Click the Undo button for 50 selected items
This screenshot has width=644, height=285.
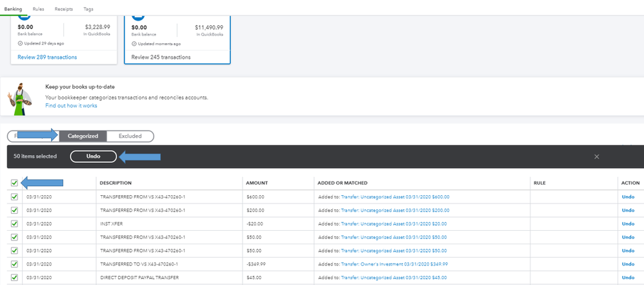[93, 156]
